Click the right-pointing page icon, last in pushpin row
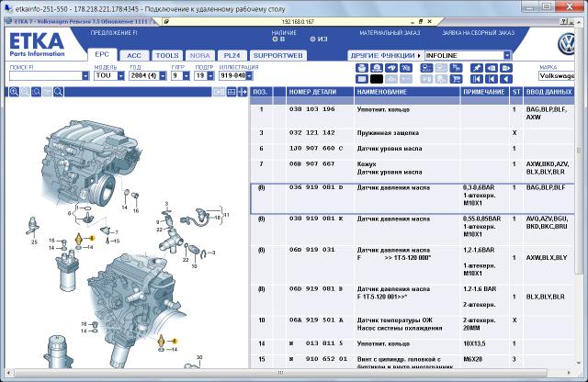Screen dimensions: 588x382 (x=506, y=68)
